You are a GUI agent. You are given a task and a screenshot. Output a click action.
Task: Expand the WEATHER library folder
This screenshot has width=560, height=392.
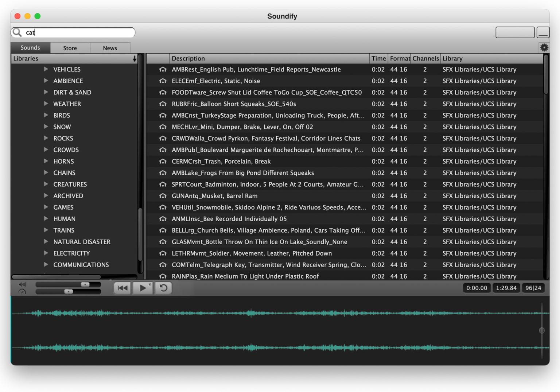[x=46, y=104]
